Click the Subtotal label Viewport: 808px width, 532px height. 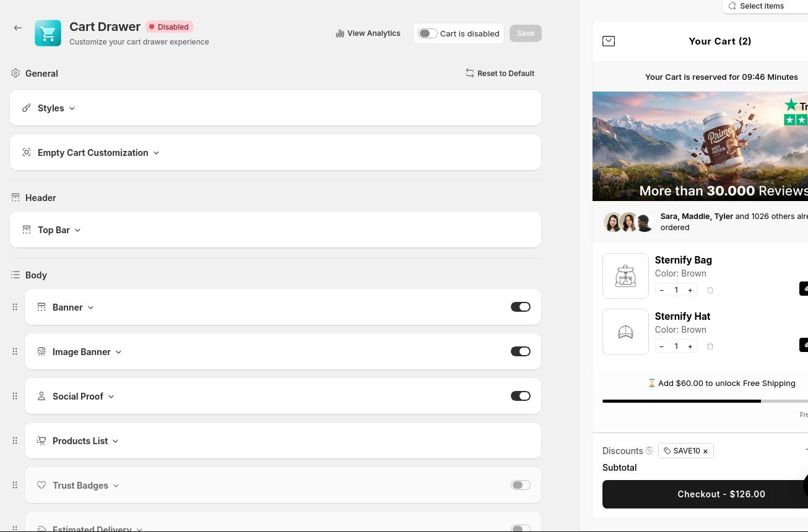click(620, 468)
